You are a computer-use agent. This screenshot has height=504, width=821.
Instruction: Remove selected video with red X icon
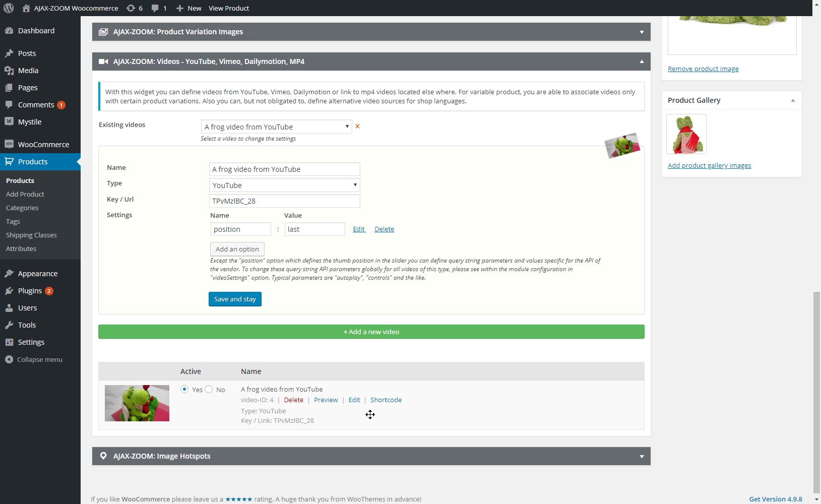(x=357, y=127)
